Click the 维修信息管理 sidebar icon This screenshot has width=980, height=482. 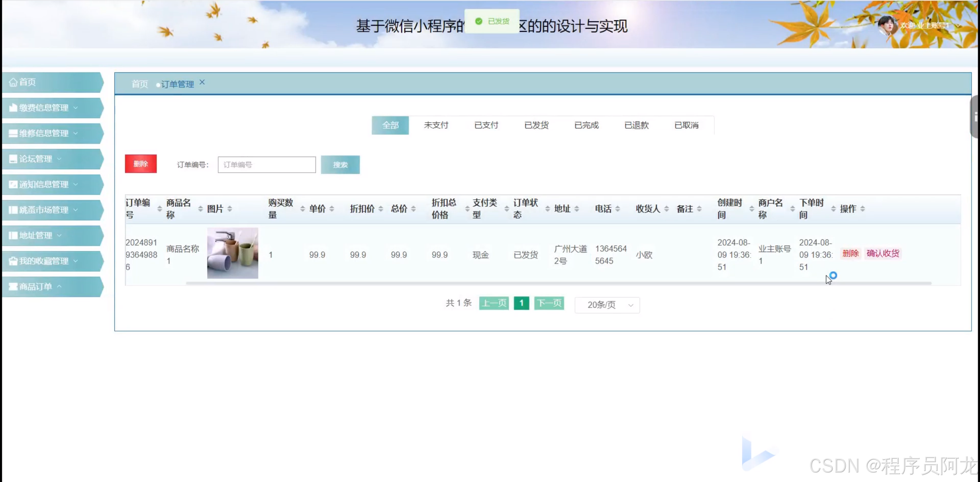pyautogui.click(x=13, y=133)
